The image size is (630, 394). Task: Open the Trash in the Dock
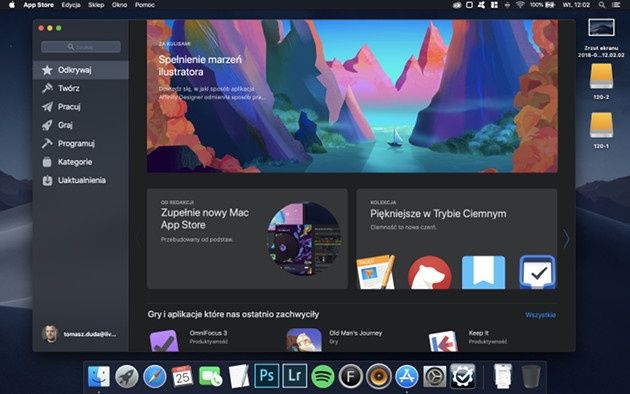pos(531,377)
